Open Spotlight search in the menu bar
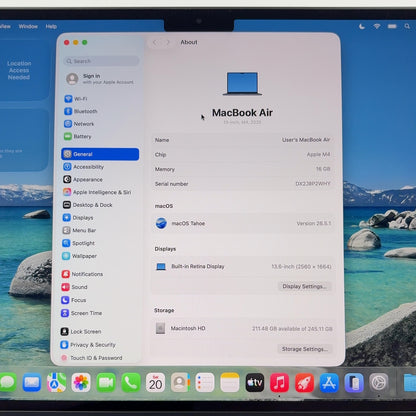 (x=407, y=26)
